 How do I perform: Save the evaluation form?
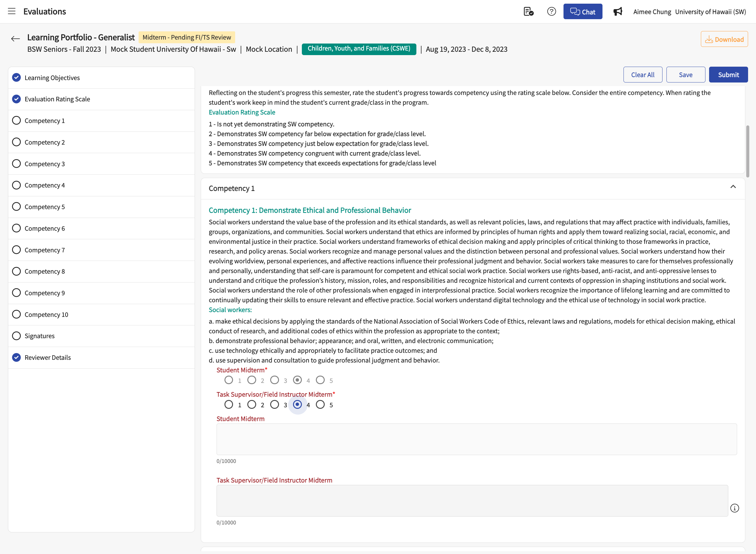pos(686,75)
